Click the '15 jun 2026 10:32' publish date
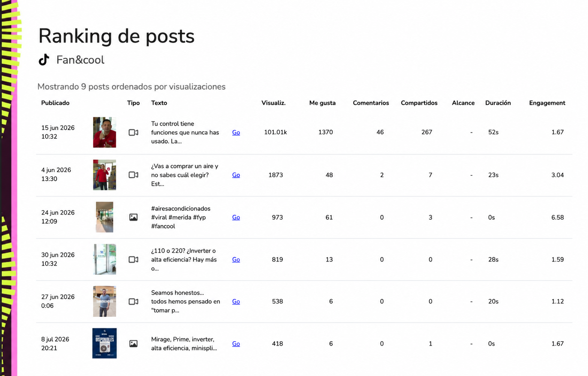Screen dimensions: 588x376 coord(58,132)
